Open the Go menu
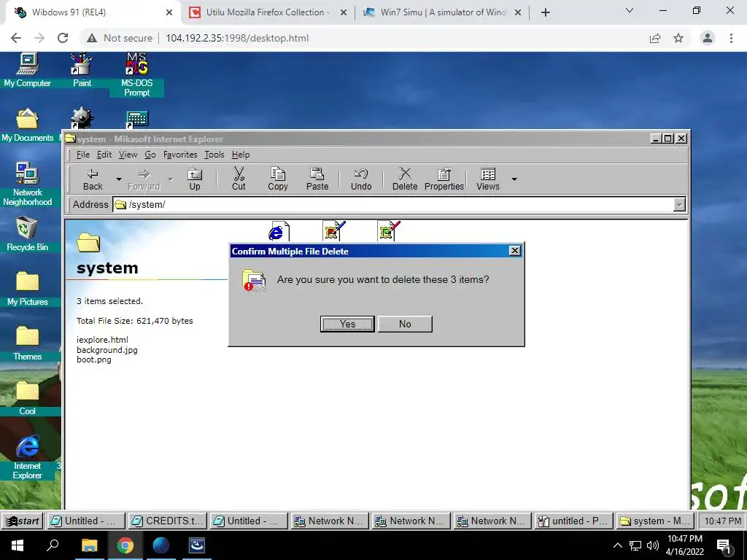Image resolution: width=747 pixels, height=560 pixels. 150,155
